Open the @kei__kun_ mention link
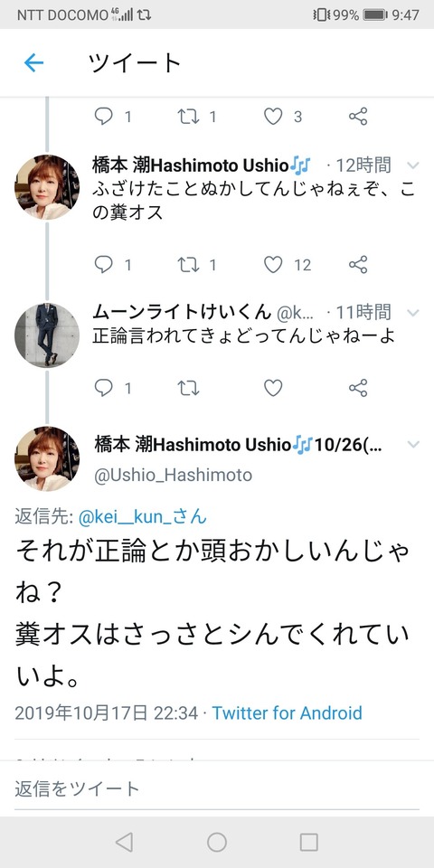This screenshot has height=868, width=434. pyautogui.click(x=143, y=517)
